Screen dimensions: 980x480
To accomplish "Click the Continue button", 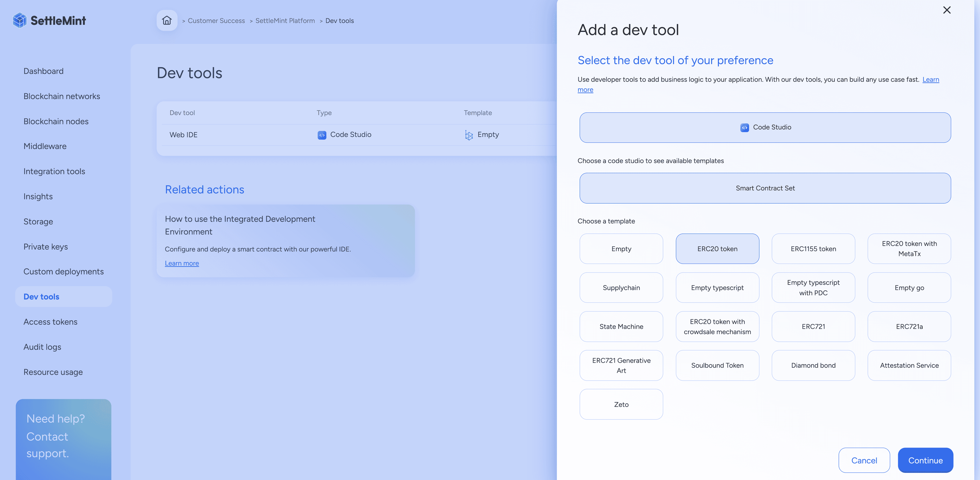I will [925, 460].
